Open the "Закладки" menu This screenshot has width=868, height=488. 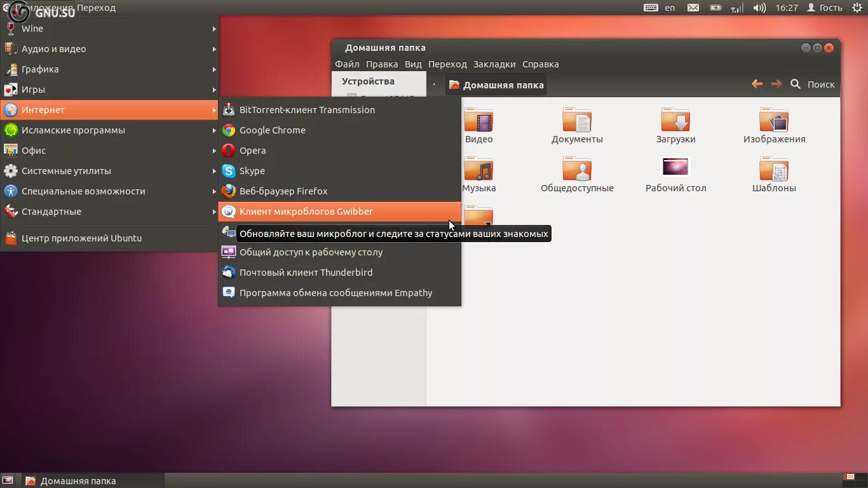[x=494, y=64]
